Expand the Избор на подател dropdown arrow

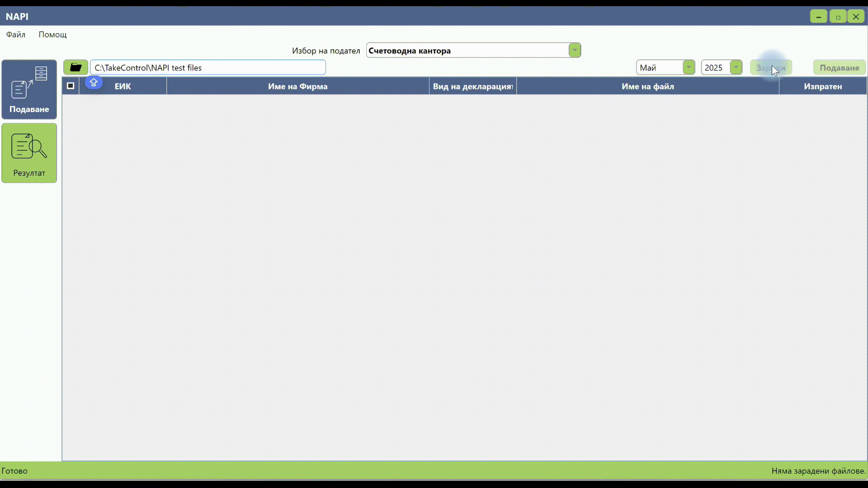(575, 50)
